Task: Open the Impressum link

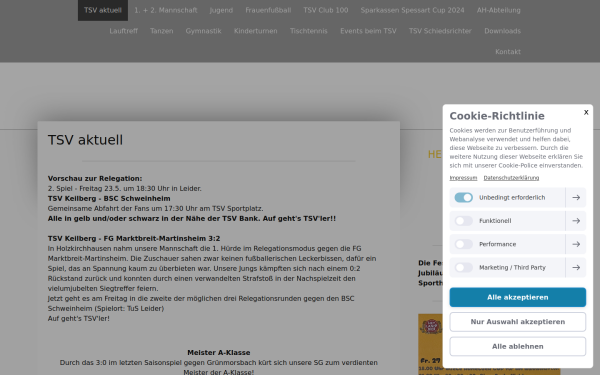Action: (463, 178)
